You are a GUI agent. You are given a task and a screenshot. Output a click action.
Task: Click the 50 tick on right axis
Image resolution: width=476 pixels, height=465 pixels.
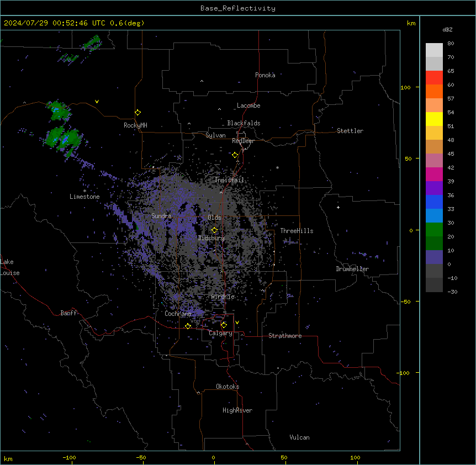[408, 158]
